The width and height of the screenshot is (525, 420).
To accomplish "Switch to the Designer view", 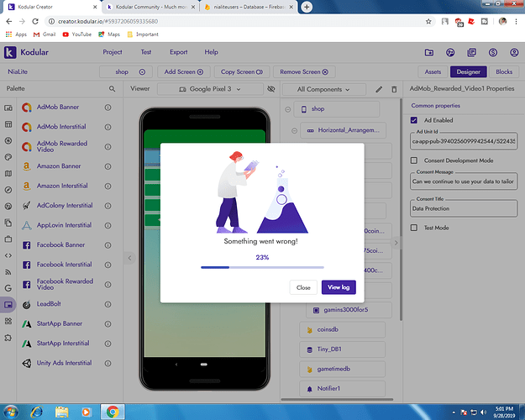I will (x=469, y=71).
